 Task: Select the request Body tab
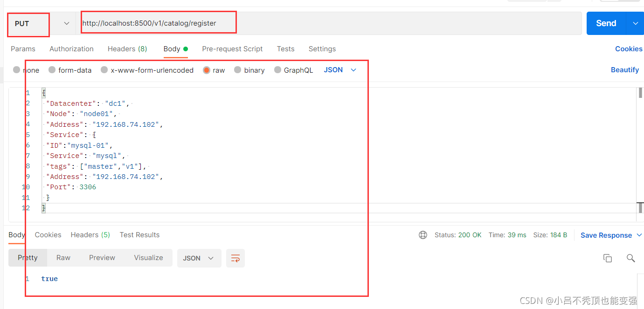click(175, 49)
